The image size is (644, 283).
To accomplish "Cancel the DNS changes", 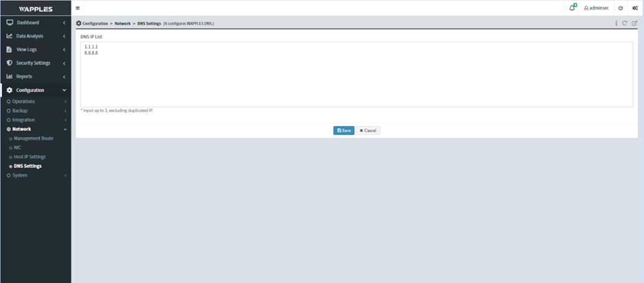I will 368,130.
